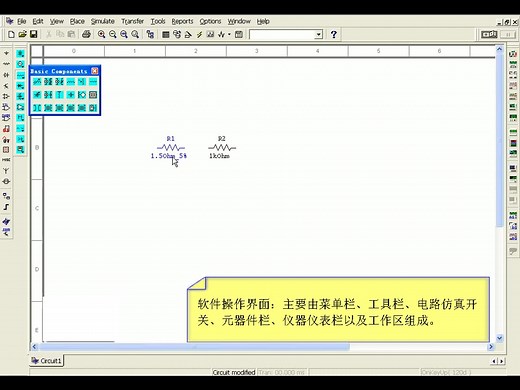520x390 pixels.
Task: Select the Wattmeter instrument
Action: click(x=513, y=75)
